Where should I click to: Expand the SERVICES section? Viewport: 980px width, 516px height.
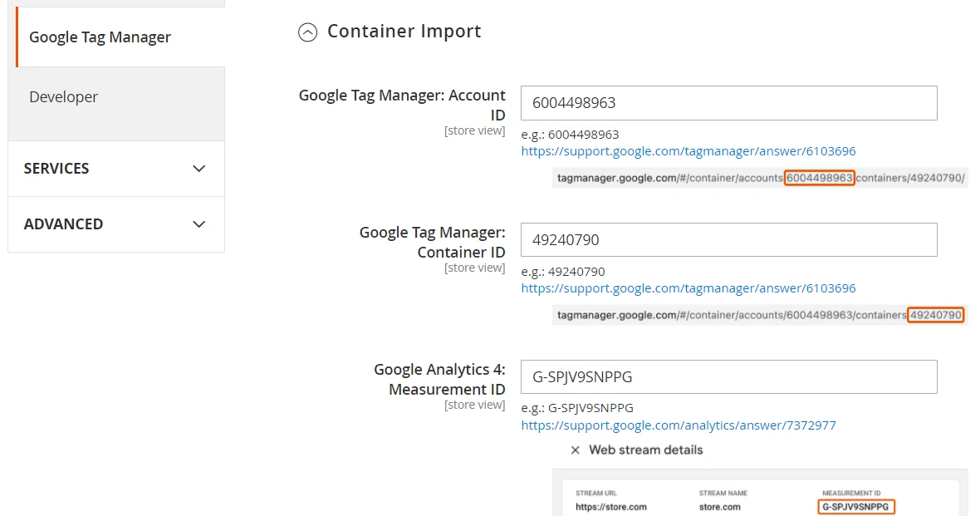(116, 169)
